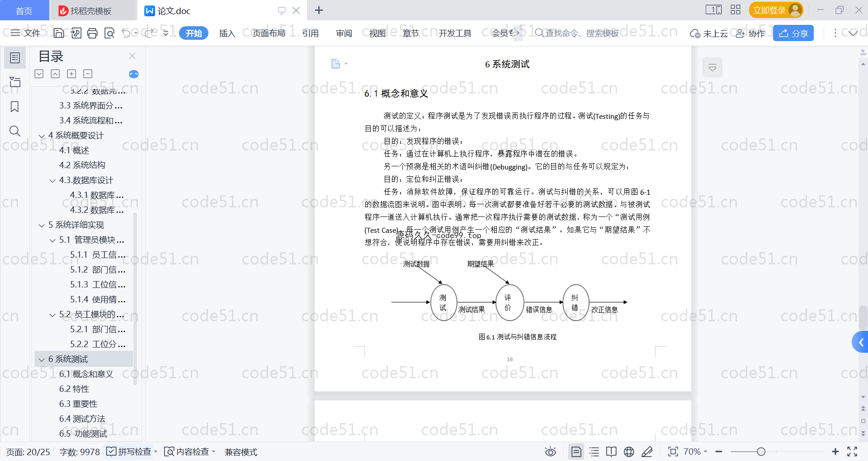
Task: Select the 插入 ribbon tab
Action: tap(227, 33)
